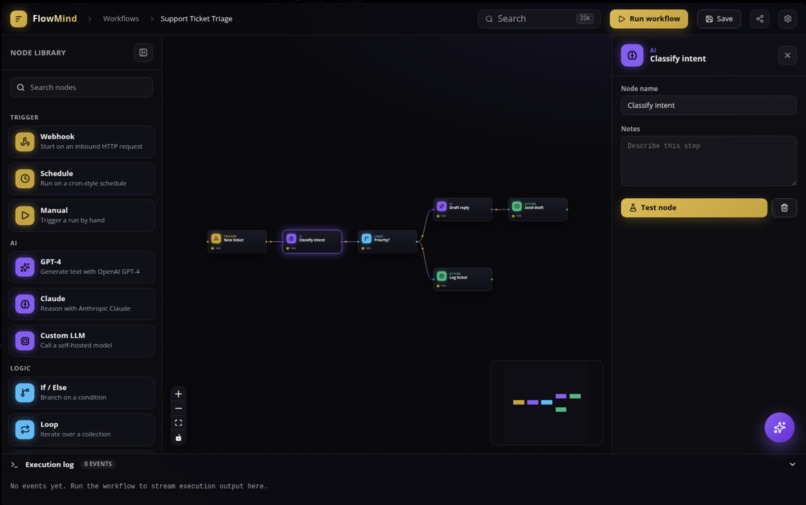Click the Execution log terminal icon
Image resolution: width=806 pixels, height=505 pixels.
[x=14, y=465]
